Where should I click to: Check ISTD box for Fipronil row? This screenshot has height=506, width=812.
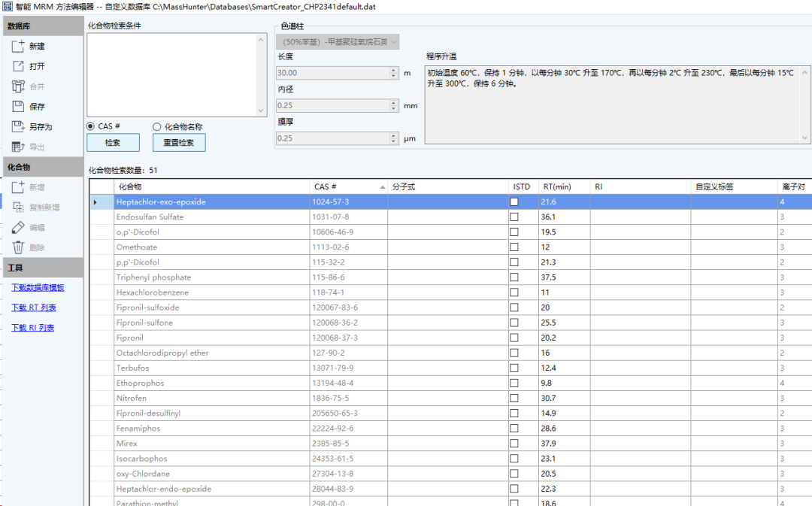(x=514, y=338)
